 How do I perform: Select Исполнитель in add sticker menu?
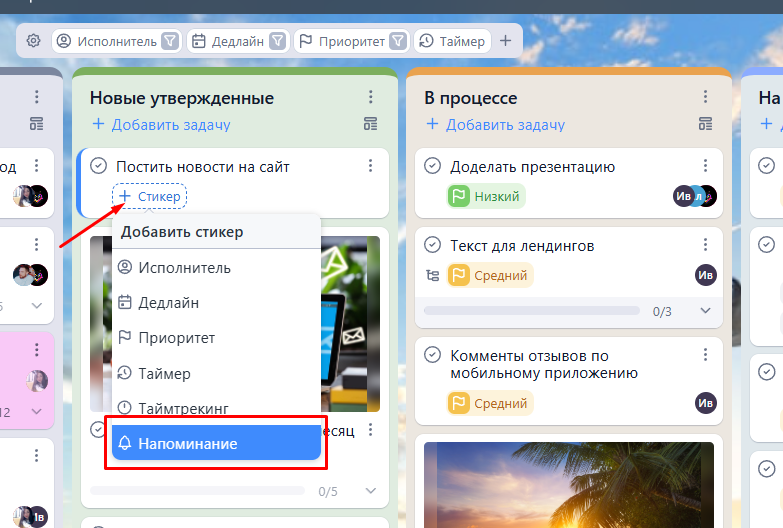(216, 268)
